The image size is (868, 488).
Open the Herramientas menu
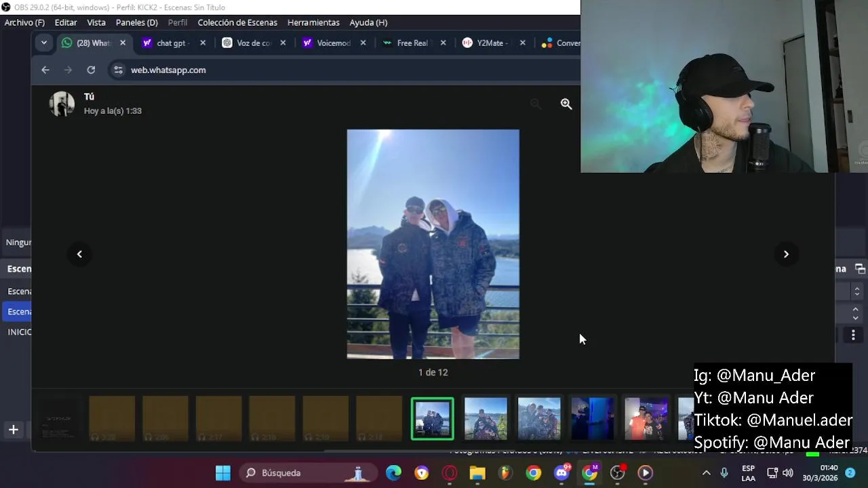(313, 22)
